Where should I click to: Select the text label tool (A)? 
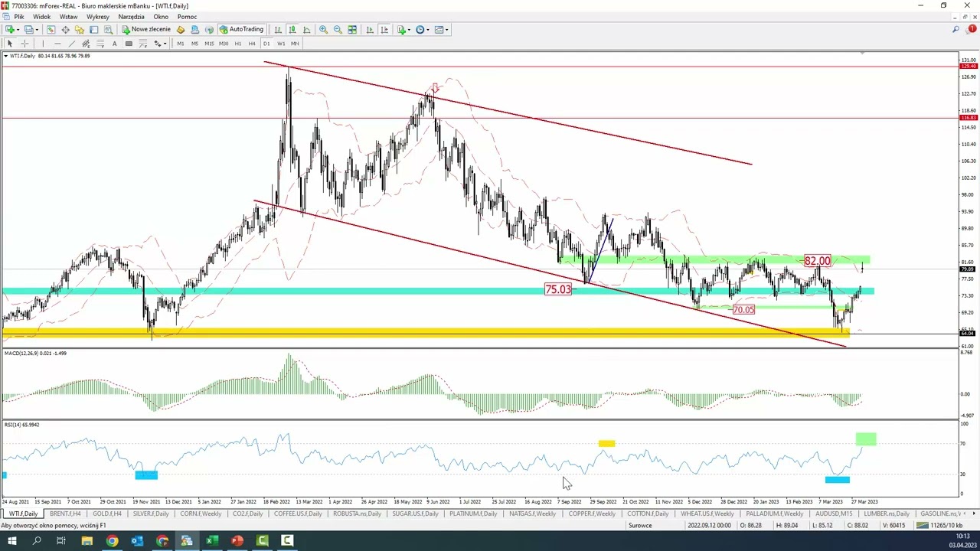114,44
